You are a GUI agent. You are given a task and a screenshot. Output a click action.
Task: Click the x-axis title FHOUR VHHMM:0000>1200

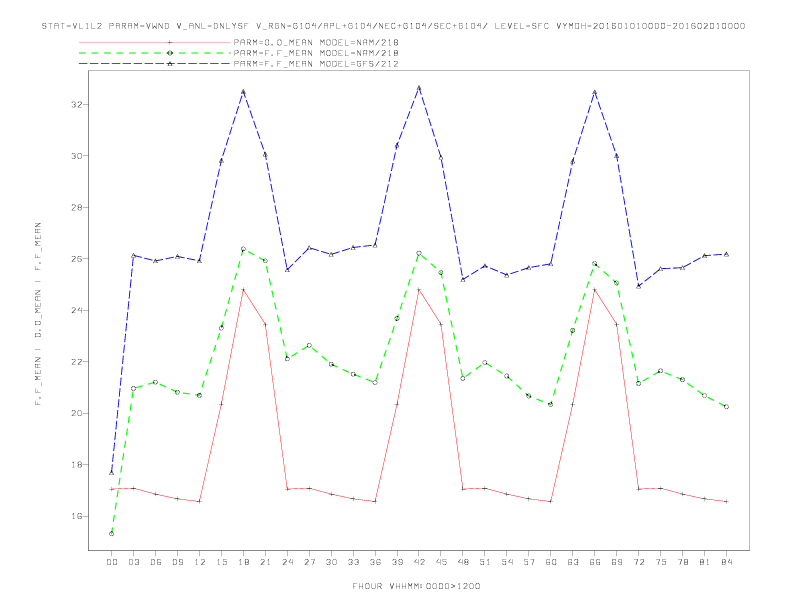(416, 586)
